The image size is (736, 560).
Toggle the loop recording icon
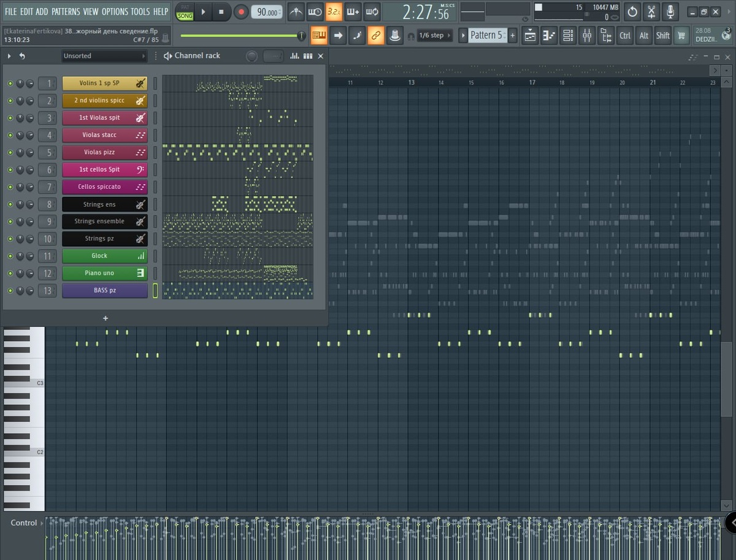pyautogui.click(x=372, y=12)
